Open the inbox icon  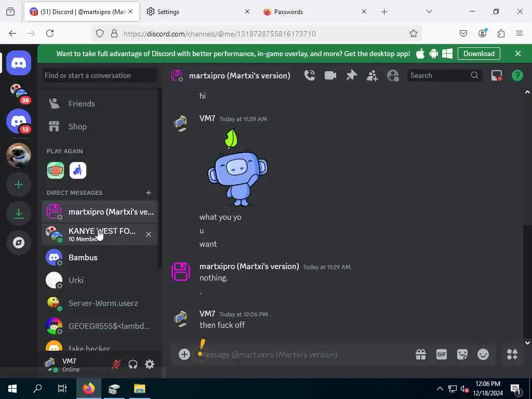496,75
